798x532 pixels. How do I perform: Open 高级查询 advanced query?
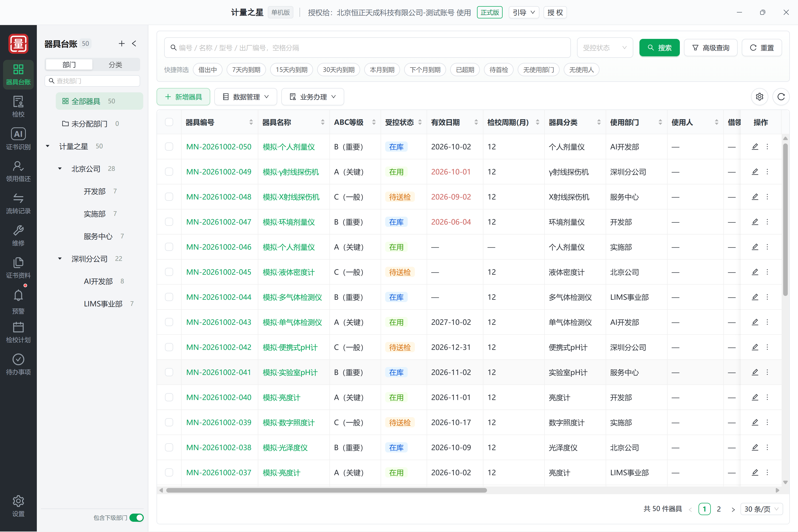pos(711,48)
